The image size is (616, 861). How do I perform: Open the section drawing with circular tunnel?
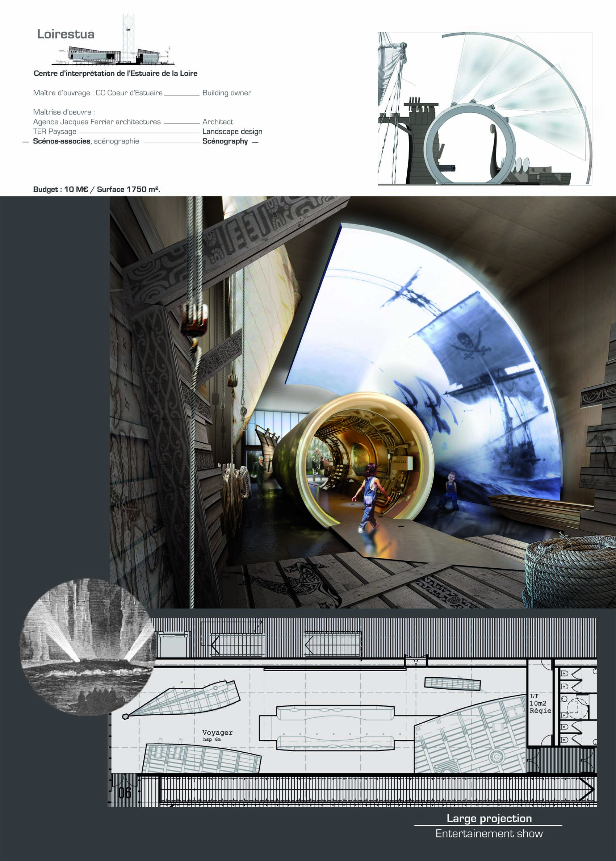tap(485, 109)
